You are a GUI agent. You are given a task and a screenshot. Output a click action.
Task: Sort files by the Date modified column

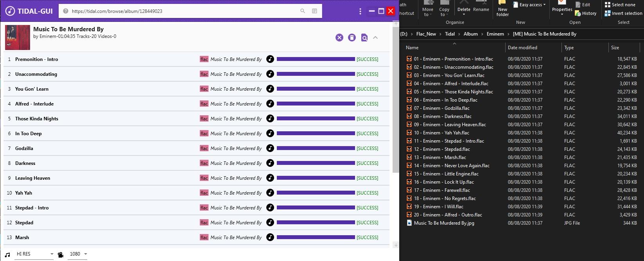tap(522, 48)
